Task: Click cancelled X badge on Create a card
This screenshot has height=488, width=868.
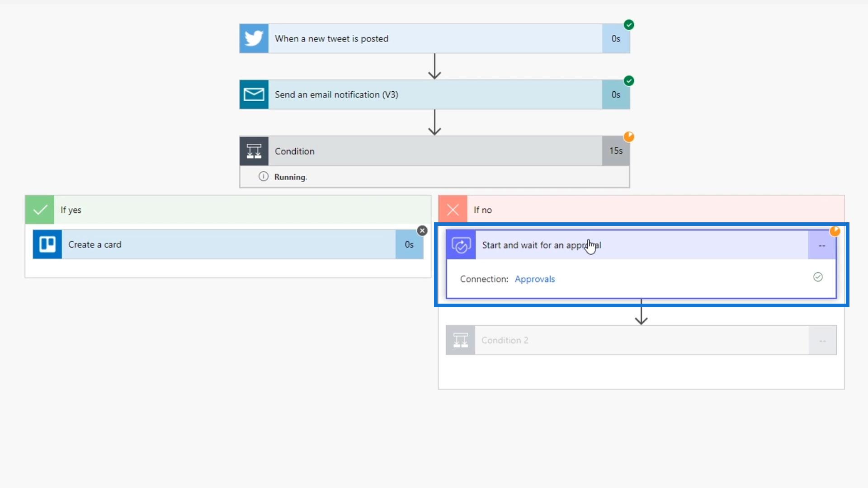Action: (422, 231)
